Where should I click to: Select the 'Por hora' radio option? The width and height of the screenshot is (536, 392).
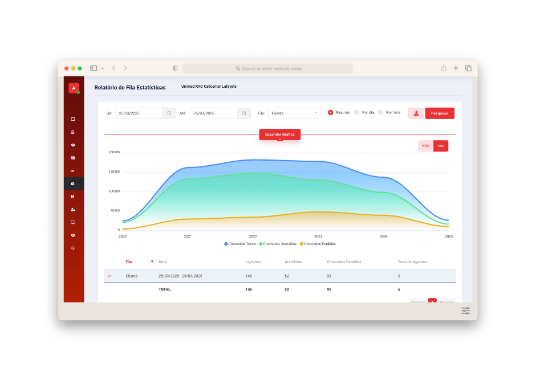380,113
